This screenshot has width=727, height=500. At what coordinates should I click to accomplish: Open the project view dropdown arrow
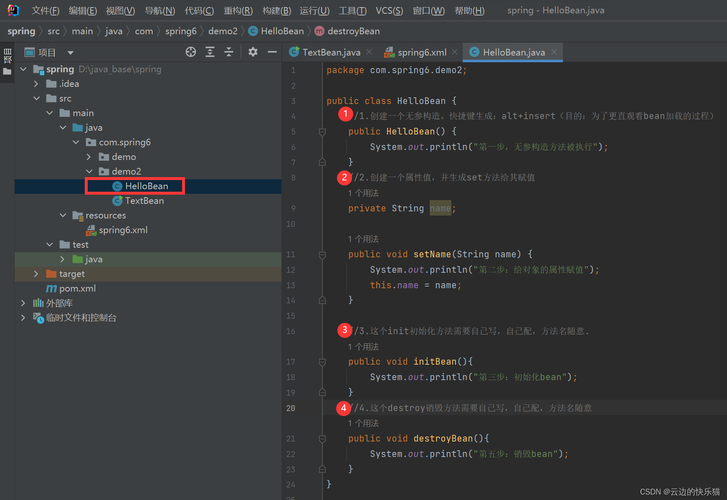[70, 52]
